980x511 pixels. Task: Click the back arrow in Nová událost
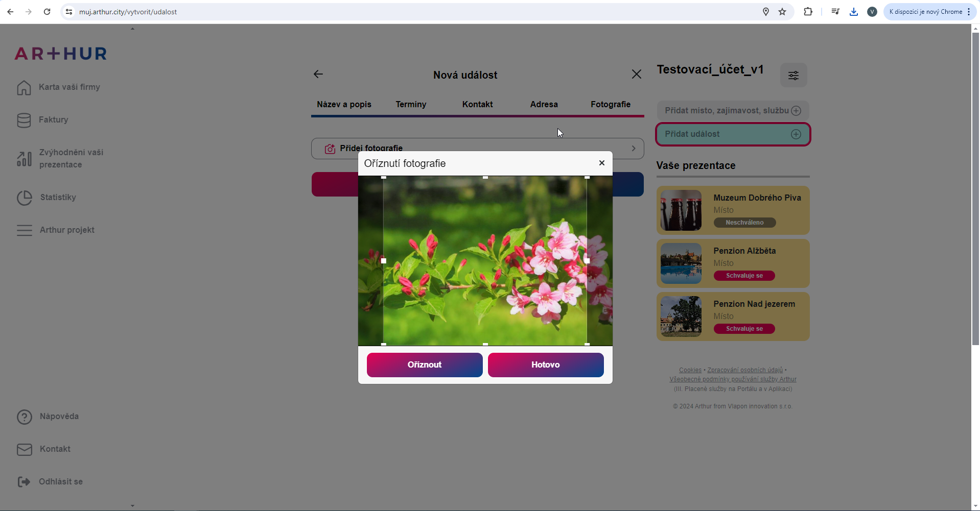click(318, 75)
